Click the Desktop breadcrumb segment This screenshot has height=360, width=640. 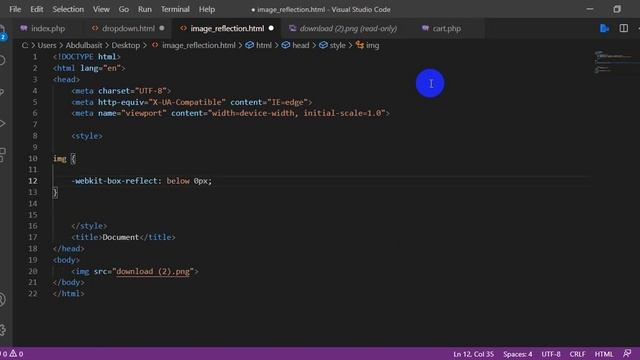(126, 45)
